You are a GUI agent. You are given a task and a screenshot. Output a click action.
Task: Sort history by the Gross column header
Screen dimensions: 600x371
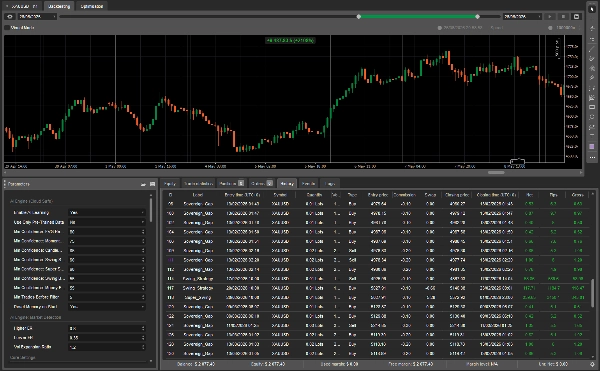point(577,195)
